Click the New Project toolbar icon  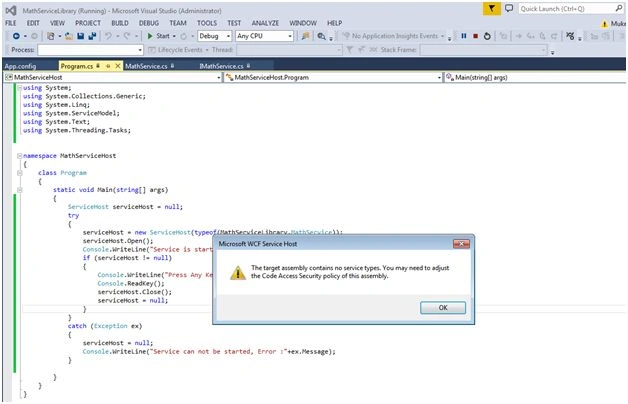coord(50,36)
